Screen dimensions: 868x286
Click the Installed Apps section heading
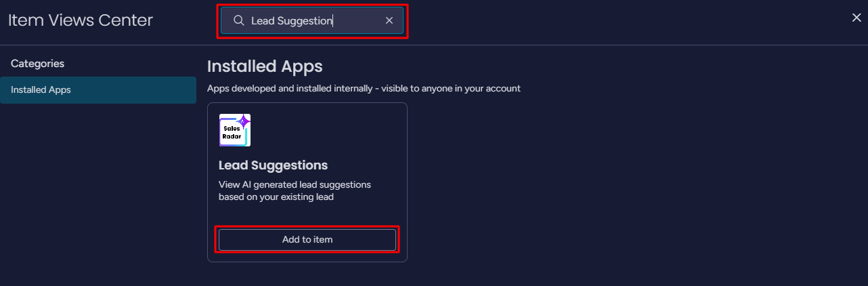pos(265,66)
